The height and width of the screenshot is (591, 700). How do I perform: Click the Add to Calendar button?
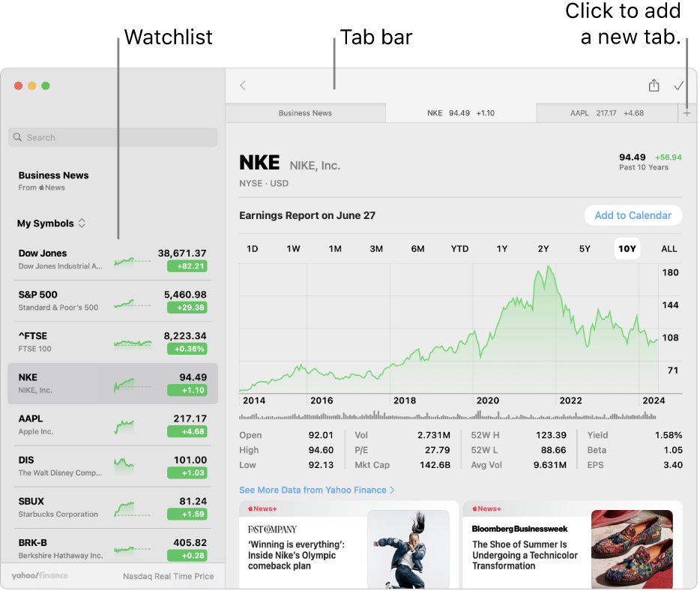coord(633,215)
